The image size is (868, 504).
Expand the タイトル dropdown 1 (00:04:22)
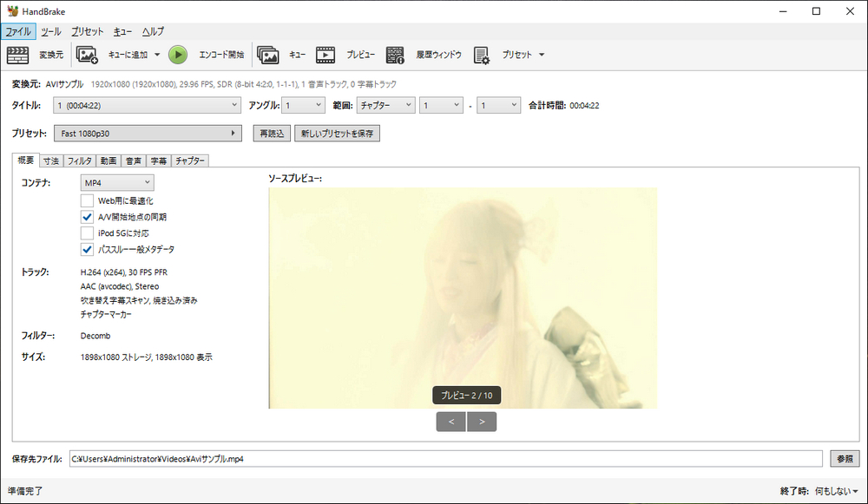click(148, 105)
